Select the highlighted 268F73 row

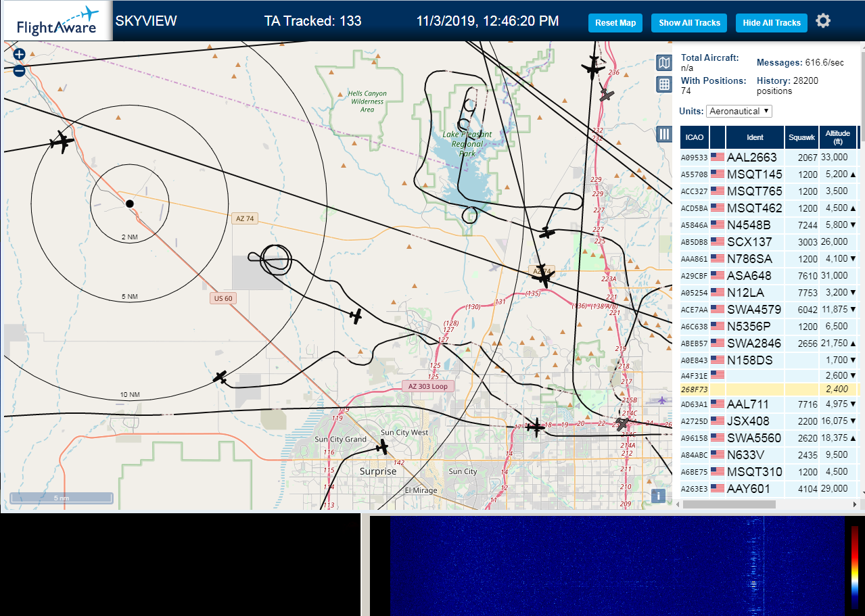pyautogui.click(x=769, y=389)
